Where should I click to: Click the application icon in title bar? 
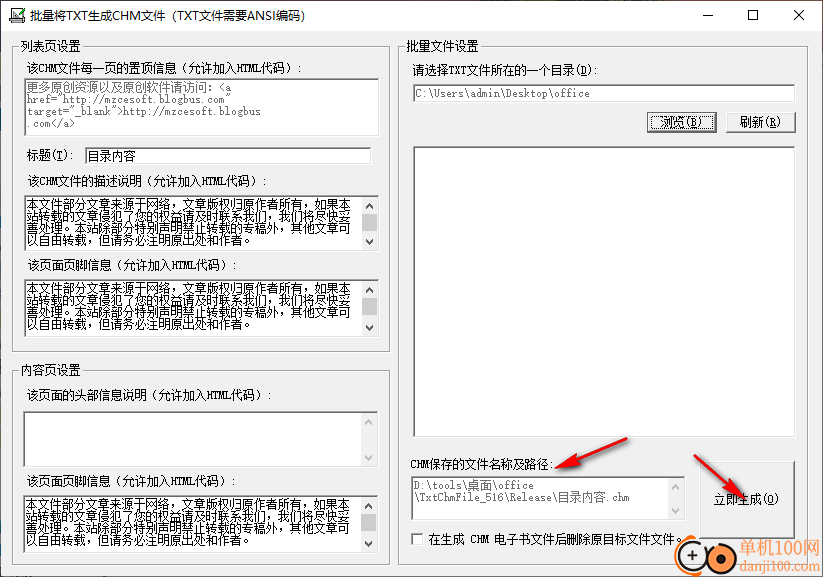[17, 15]
